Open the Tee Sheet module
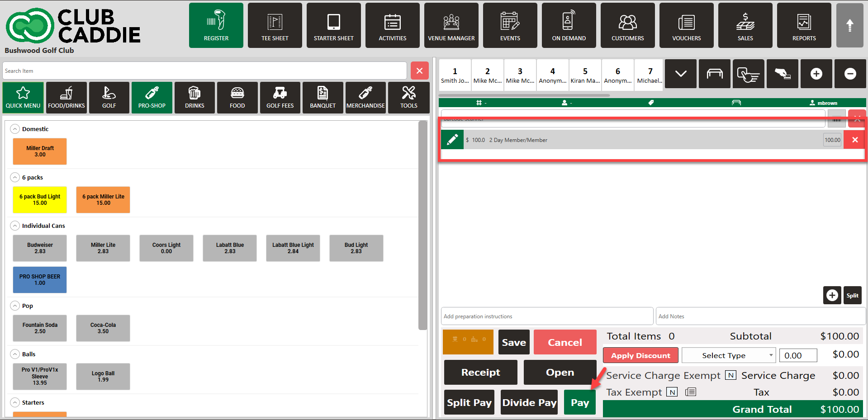The image size is (868, 420). tap(275, 25)
